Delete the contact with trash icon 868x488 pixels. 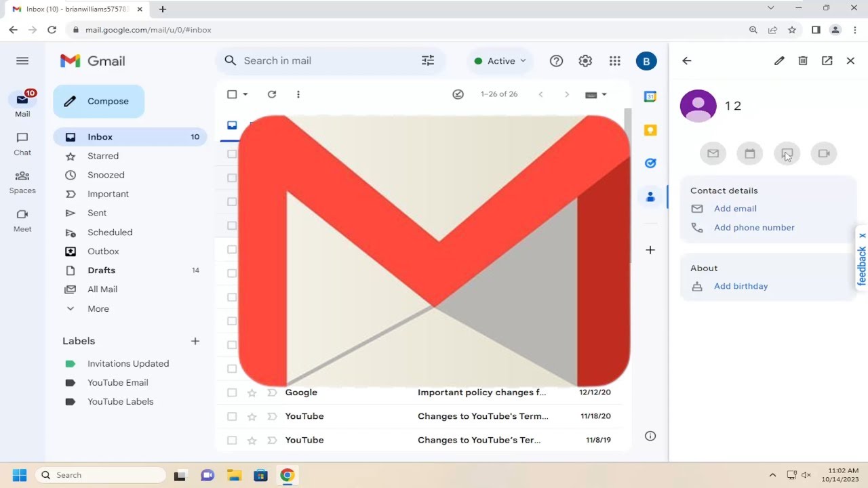tap(803, 61)
